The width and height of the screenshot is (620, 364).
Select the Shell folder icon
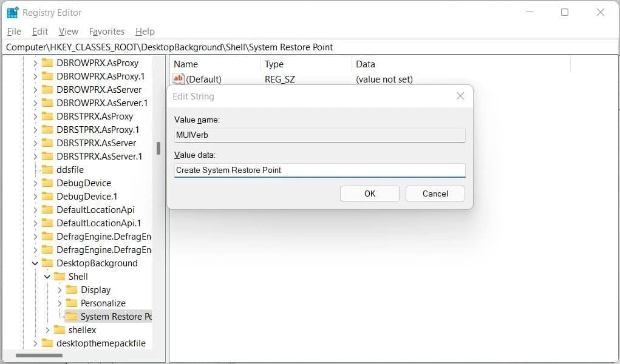pos(60,277)
